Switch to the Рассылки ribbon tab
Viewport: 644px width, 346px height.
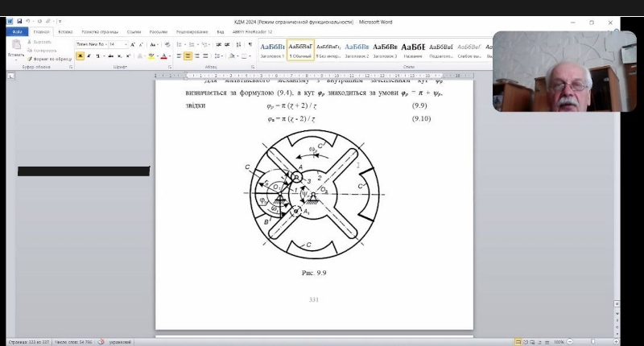click(158, 31)
